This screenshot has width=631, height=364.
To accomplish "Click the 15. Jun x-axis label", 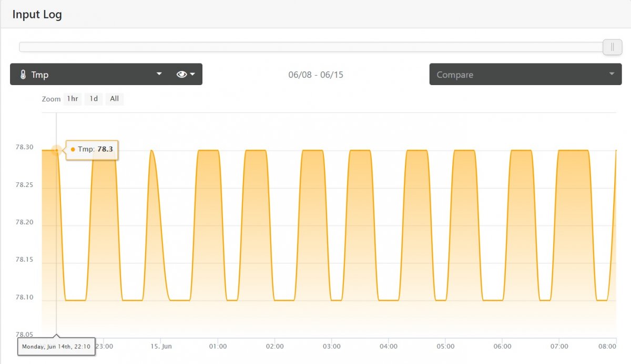I will pyautogui.click(x=161, y=346).
